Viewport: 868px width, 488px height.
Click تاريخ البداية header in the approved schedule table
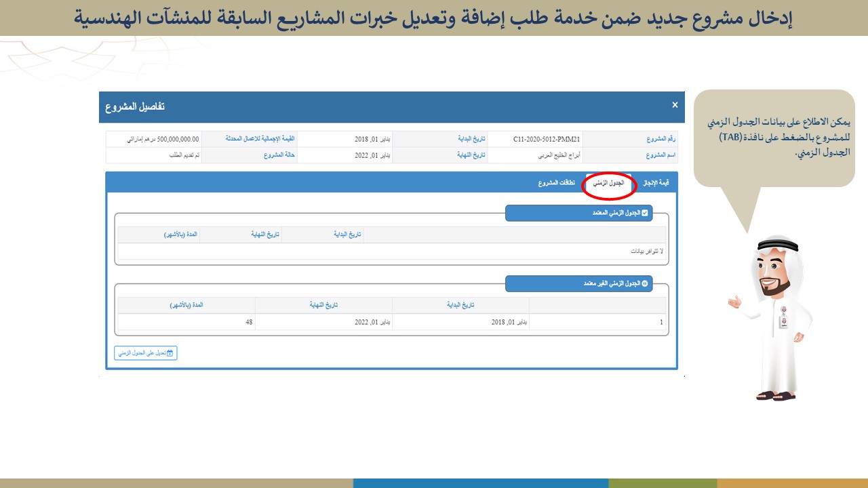(x=347, y=235)
